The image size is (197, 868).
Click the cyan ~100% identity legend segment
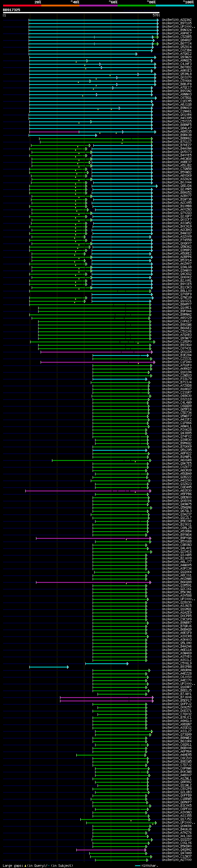175,6
